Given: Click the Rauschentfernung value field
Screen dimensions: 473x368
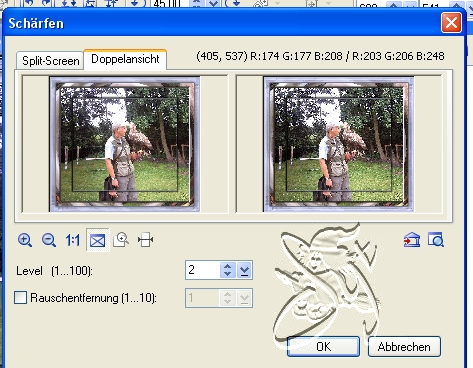Looking at the screenshot, I should [203, 298].
